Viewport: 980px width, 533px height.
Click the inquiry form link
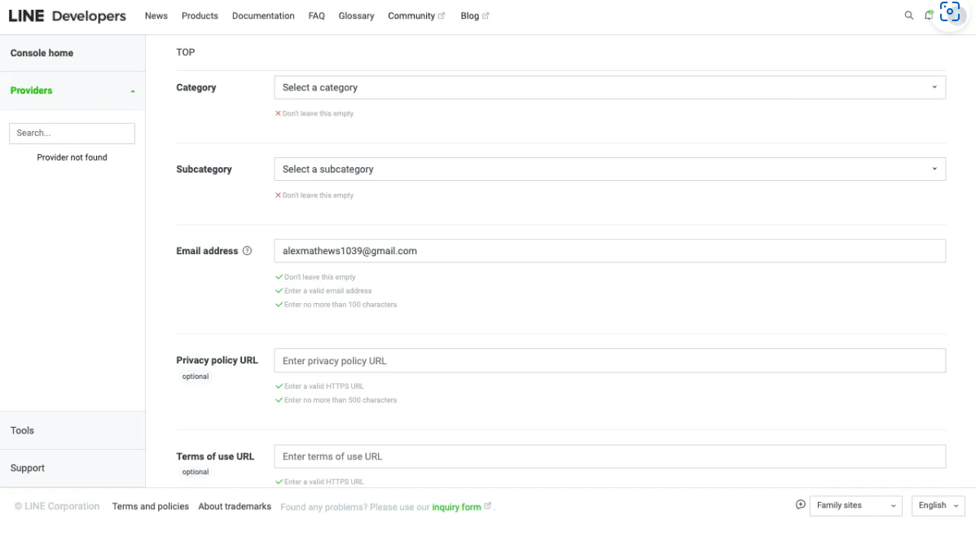456,507
